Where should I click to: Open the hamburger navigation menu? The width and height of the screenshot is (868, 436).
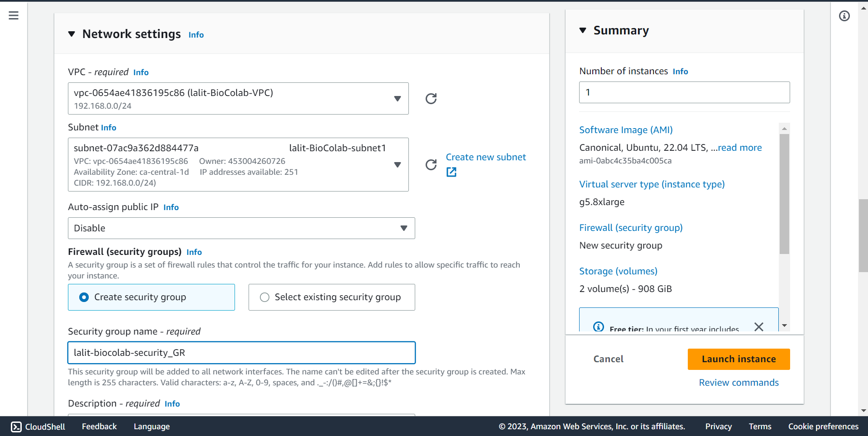tap(14, 16)
